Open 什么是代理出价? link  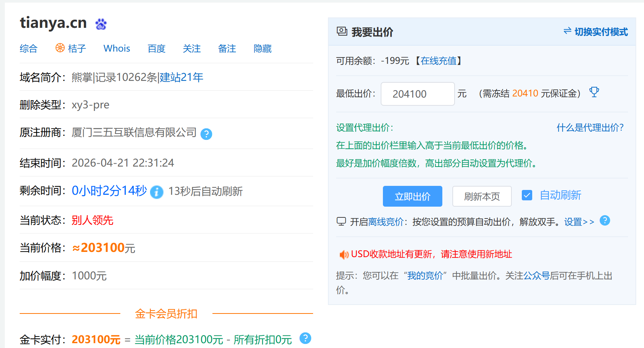[590, 128]
